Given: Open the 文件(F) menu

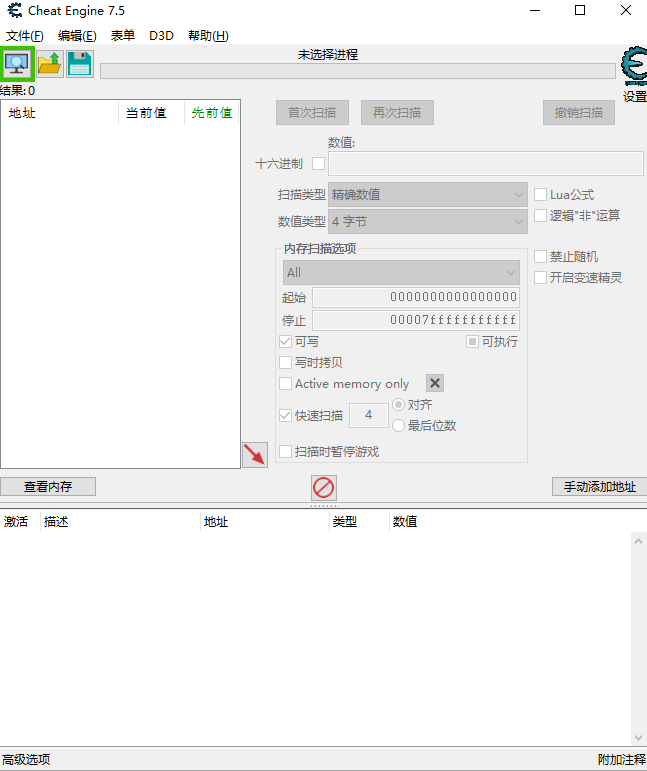Looking at the screenshot, I should click(25, 36).
